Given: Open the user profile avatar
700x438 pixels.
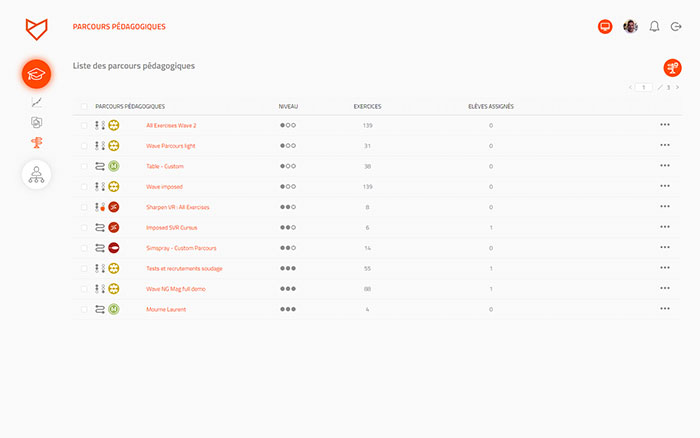Looking at the screenshot, I should (630, 27).
